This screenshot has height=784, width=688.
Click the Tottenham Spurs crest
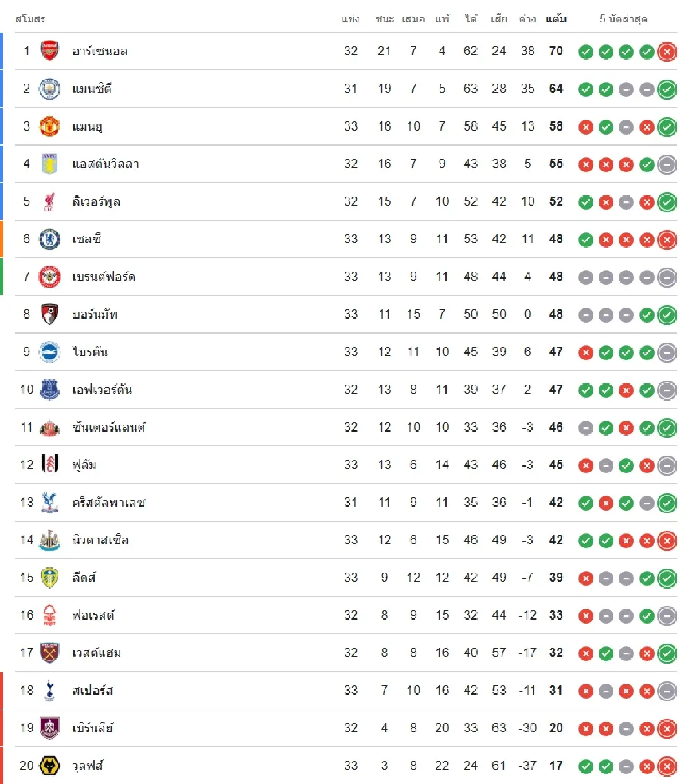[x=49, y=691]
